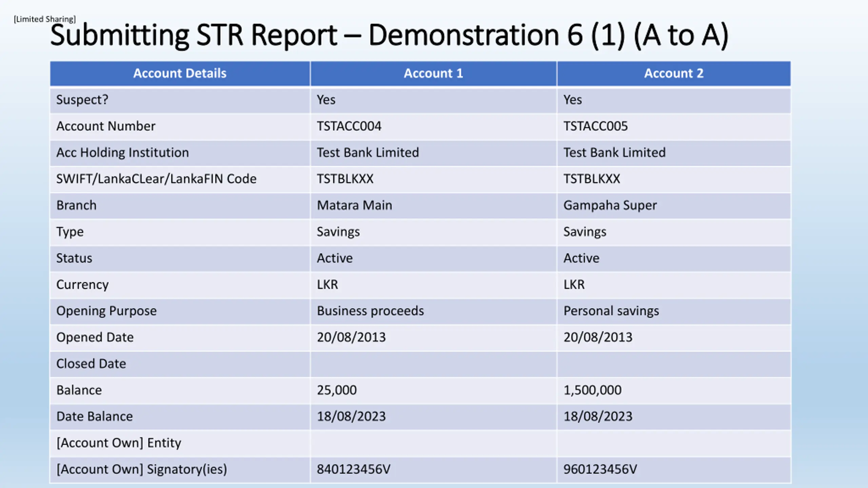The height and width of the screenshot is (488, 868).
Task: Click the 'Status' row label
Action: (74, 258)
